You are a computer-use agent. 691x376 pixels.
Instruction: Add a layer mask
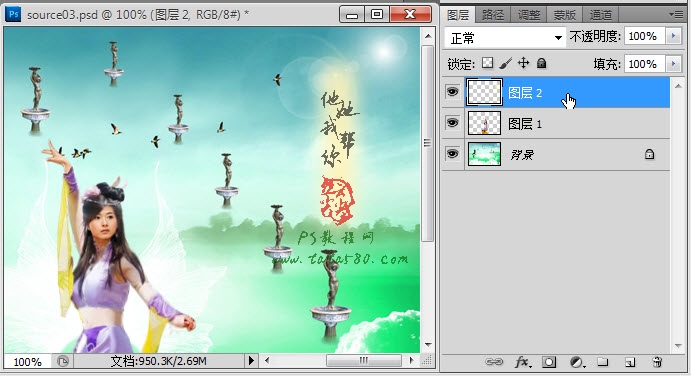[549, 362]
